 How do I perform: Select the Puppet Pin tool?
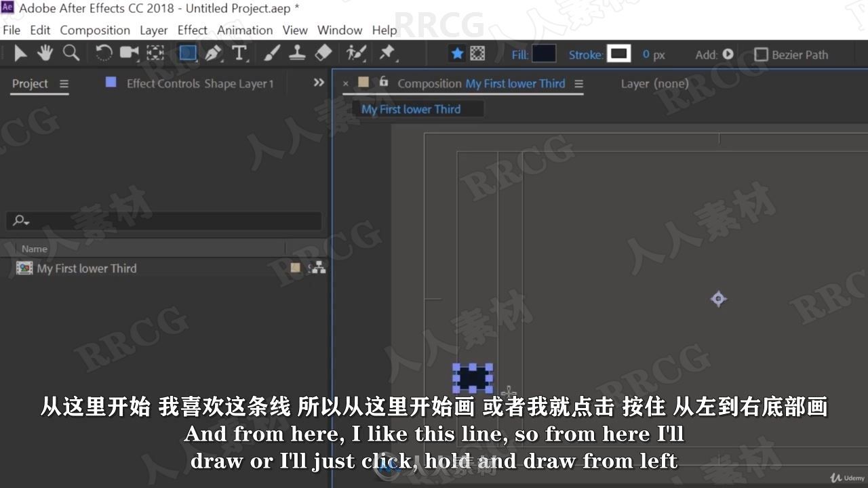[387, 54]
